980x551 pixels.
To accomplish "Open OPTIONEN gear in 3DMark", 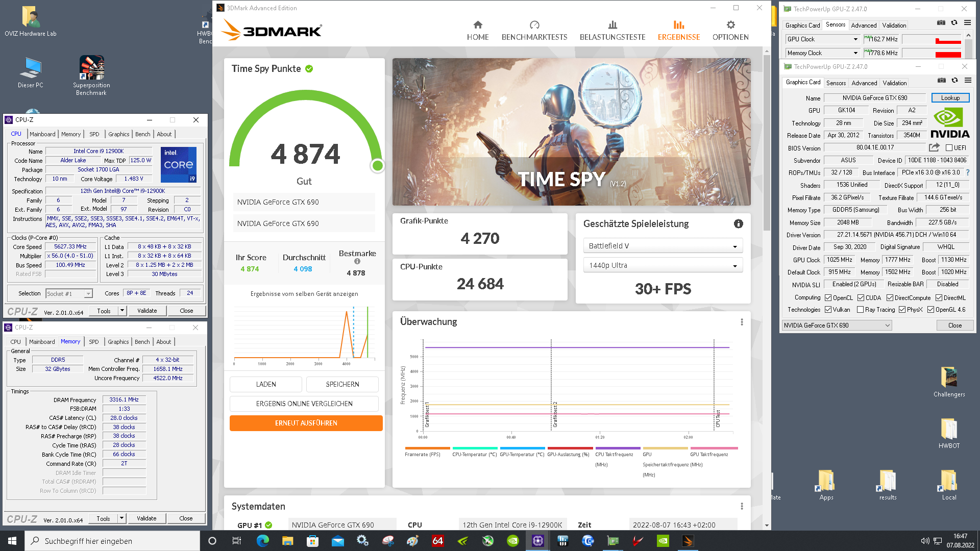I will pyautogui.click(x=730, y=31).
